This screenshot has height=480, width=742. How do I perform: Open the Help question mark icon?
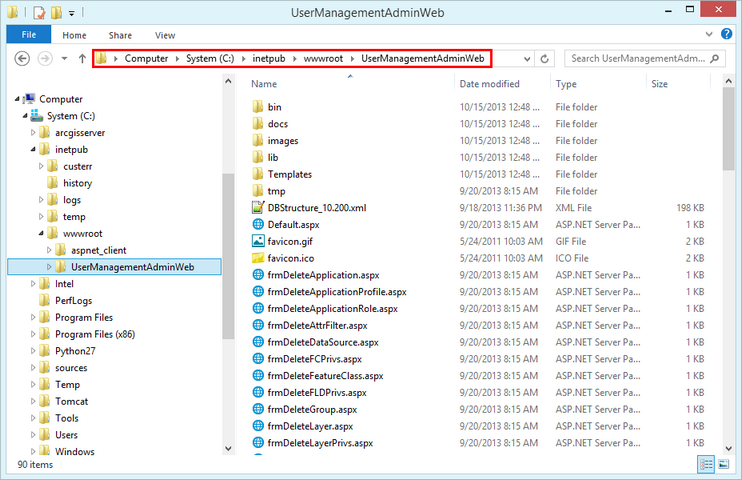pos(726,34)
